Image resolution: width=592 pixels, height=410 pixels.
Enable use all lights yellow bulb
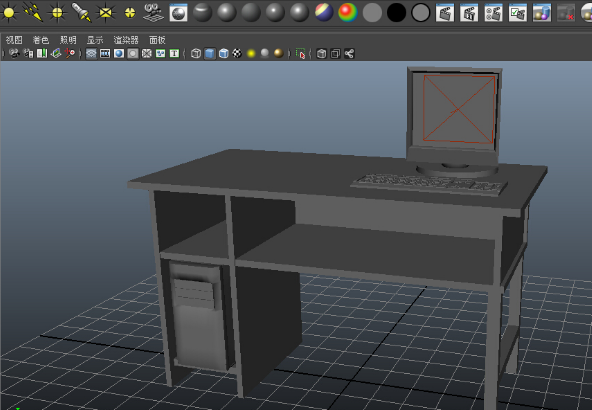coord(251,54)
